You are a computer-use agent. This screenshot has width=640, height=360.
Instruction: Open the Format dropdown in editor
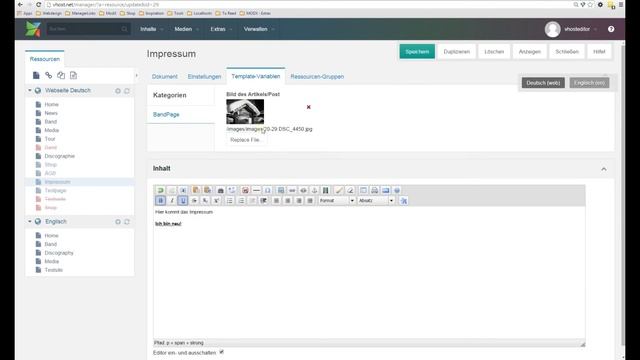[x=337, y=200]
